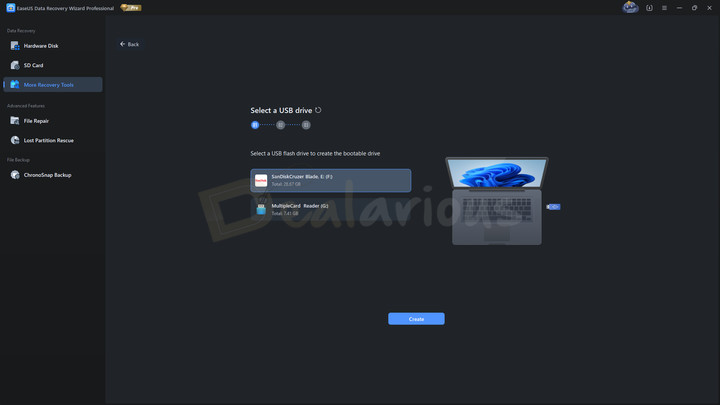The width and height of the screenshot is (720, 405).
Task: Open Hardware Disk recovery section
Action: tap(53, 46)
